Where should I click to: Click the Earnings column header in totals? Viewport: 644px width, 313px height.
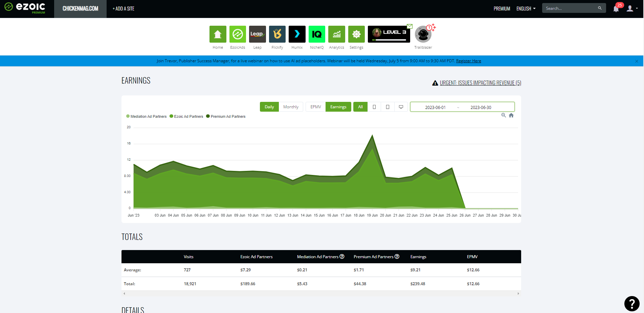pyautogui.click(x=418, y=257)
